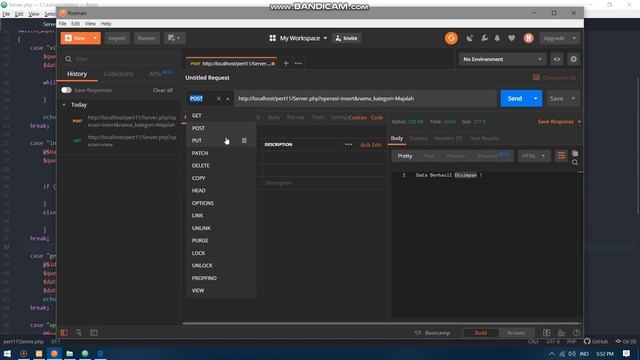The height and width of the screenshot is (360, 640).
Task: Open the Save button dropdown arrow
Action: pos(573,98)
